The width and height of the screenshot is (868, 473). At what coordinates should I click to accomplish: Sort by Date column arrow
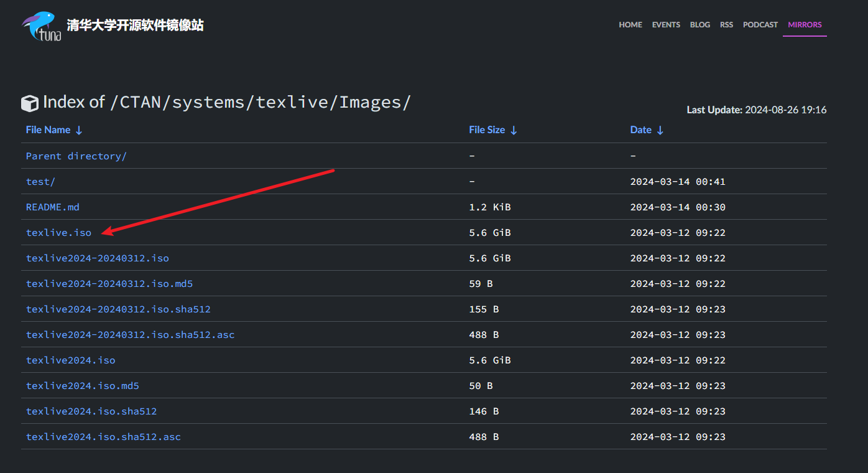tap(660, 130)
